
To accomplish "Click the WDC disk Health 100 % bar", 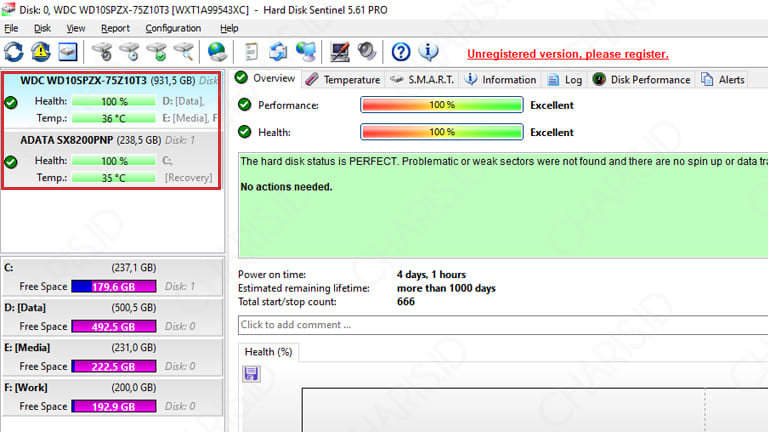I will pyautogui.click(x=114, y=101).
